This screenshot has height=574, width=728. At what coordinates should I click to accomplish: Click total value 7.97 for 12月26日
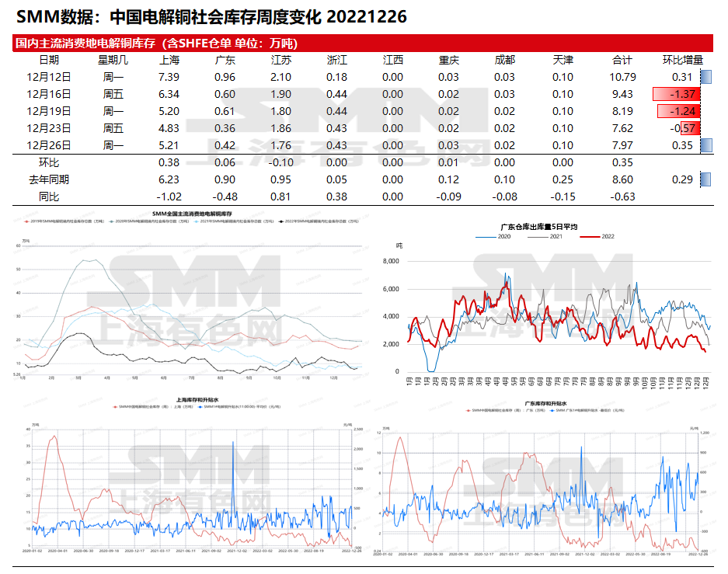click(x=622, y=146)
